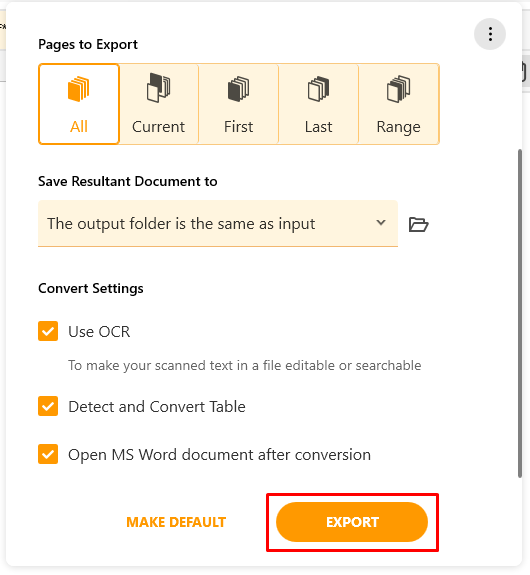Screen dimensions: 530x575
Task: Choose the page Range icon
Action: (x=398, y=89)
